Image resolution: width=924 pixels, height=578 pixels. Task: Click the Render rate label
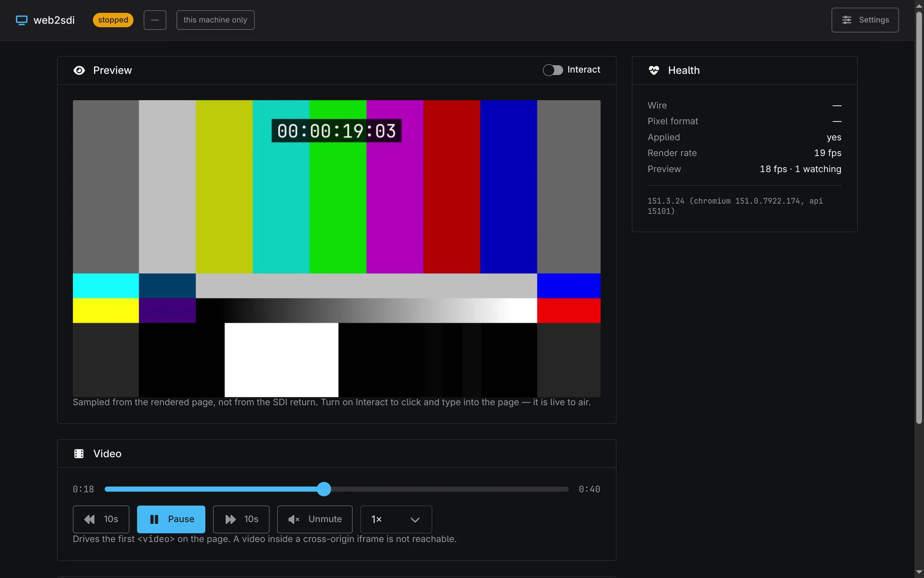(672, 153)
